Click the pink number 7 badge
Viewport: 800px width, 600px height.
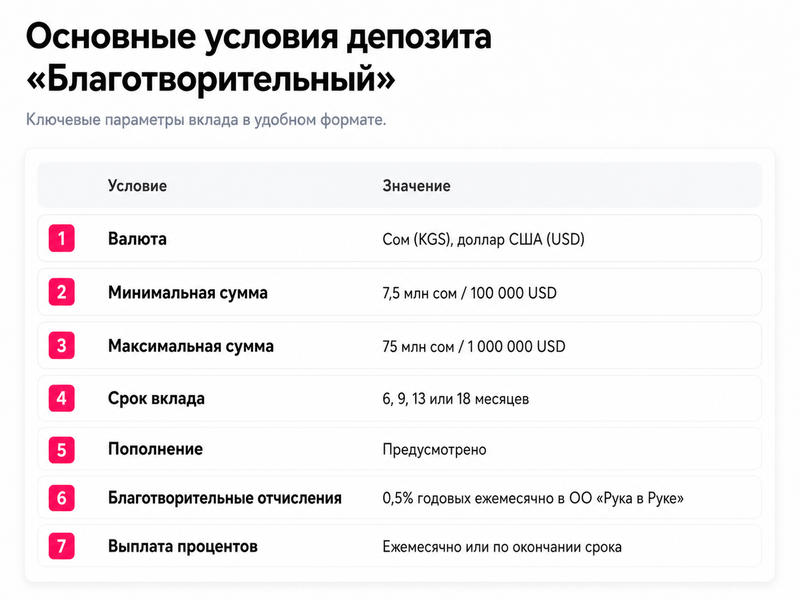62,546
